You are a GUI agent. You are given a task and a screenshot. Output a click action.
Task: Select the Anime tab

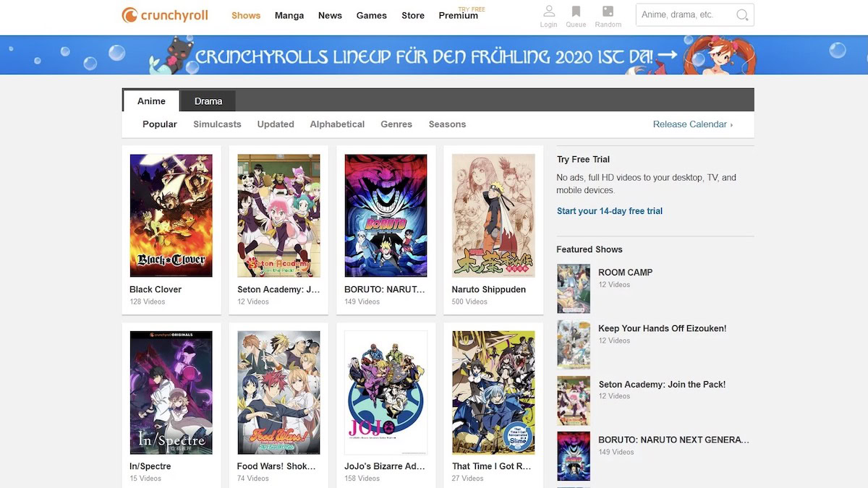point(150,100)
